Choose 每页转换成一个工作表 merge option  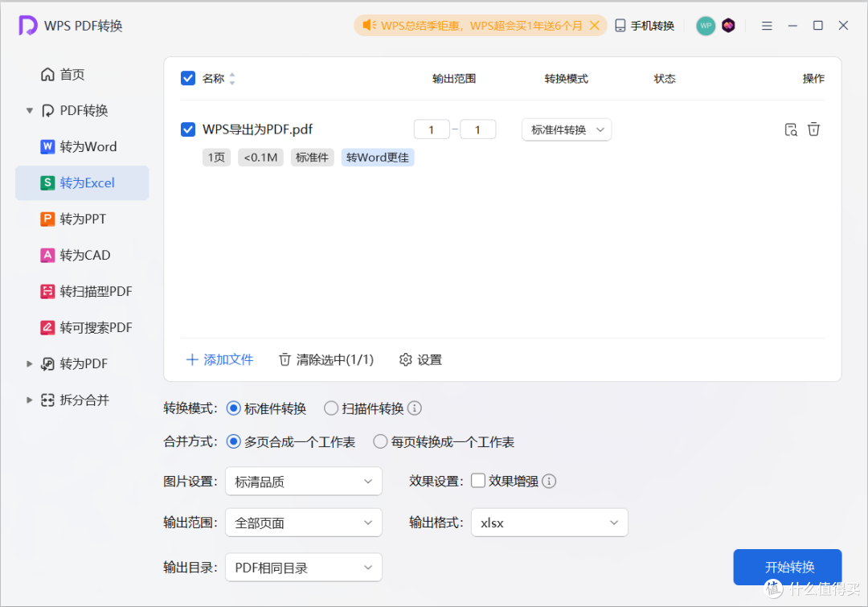pos(380,441)
